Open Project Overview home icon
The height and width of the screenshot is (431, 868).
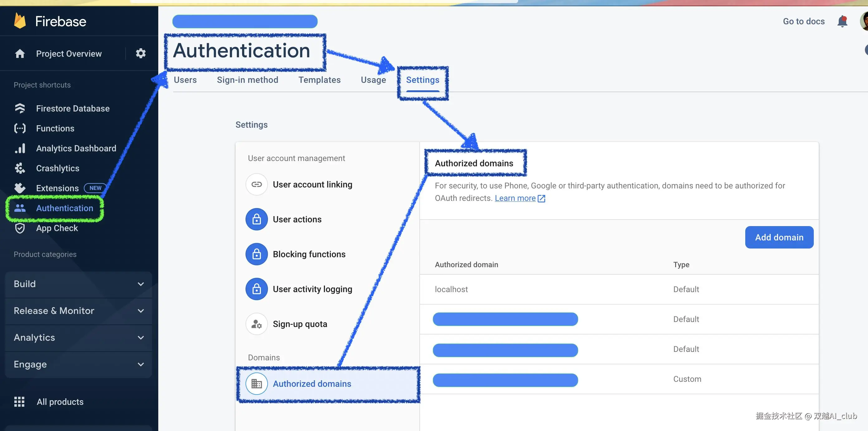tap(20, 54)
